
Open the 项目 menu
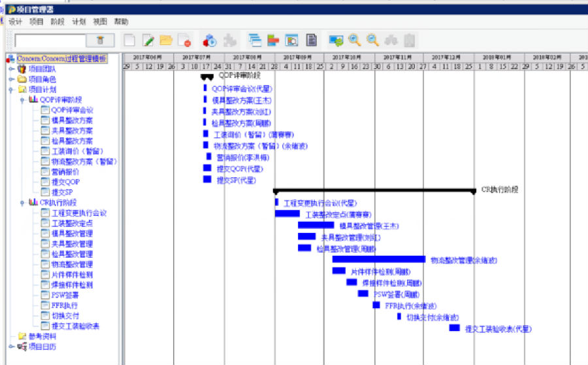click(x=37, y=22)
